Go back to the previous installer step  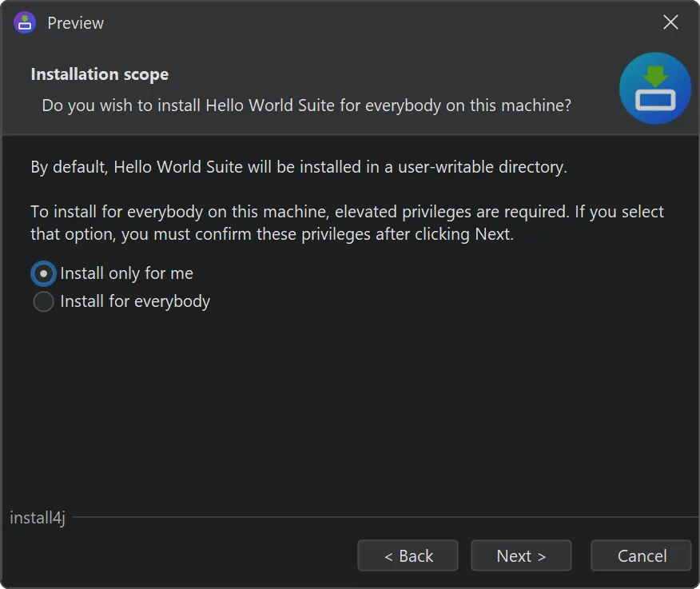408,555
